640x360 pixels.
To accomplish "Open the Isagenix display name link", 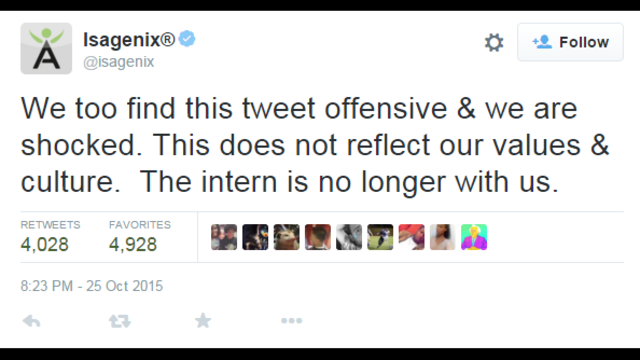I will point(129,40).
